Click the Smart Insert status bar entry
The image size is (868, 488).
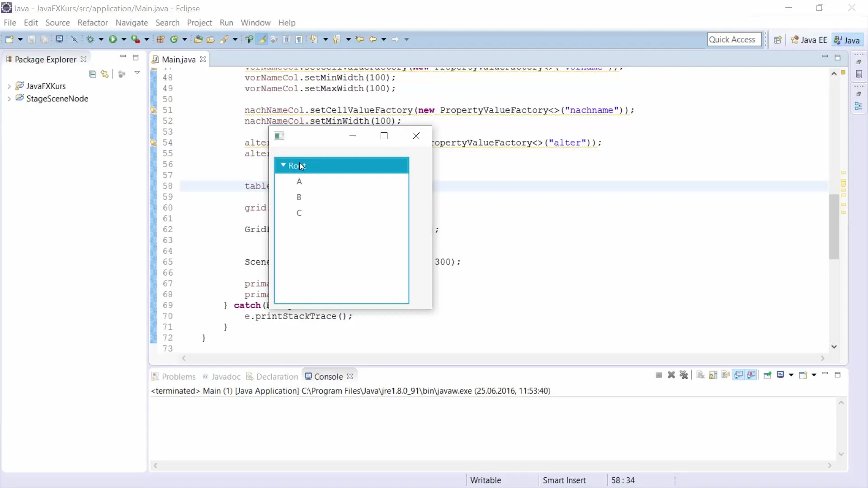point(564,480)
